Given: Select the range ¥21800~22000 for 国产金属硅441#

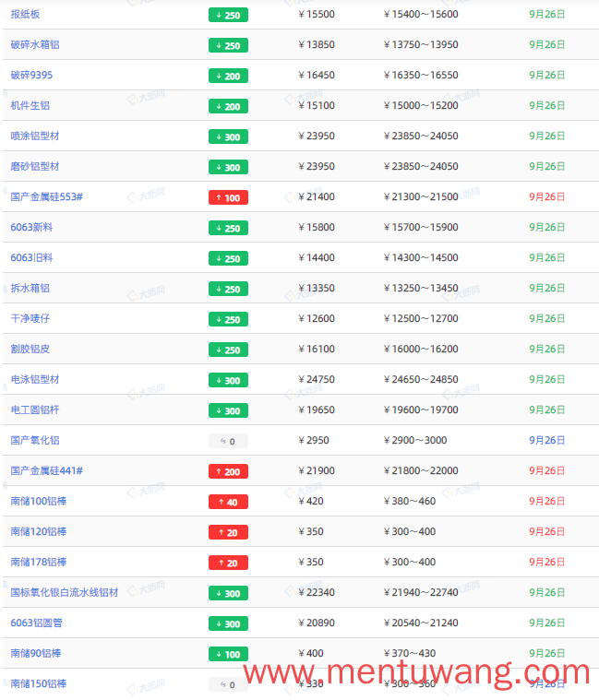Looking at the screenshot, I should coord(421,470).
